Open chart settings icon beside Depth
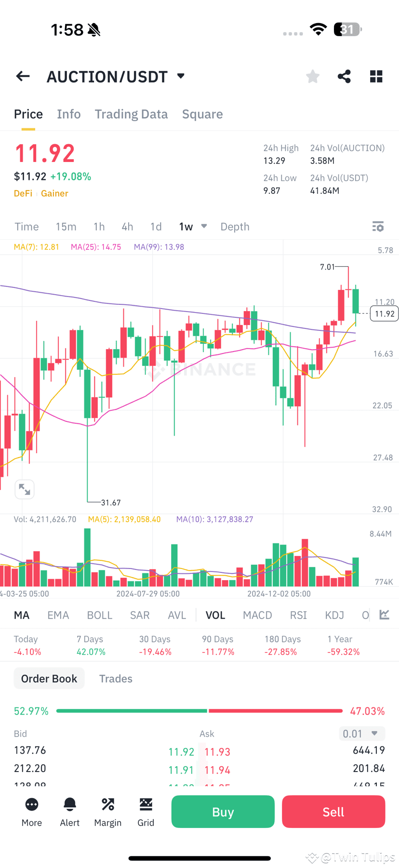The width and height of the screenshot is (399, 868). [378, 226]
